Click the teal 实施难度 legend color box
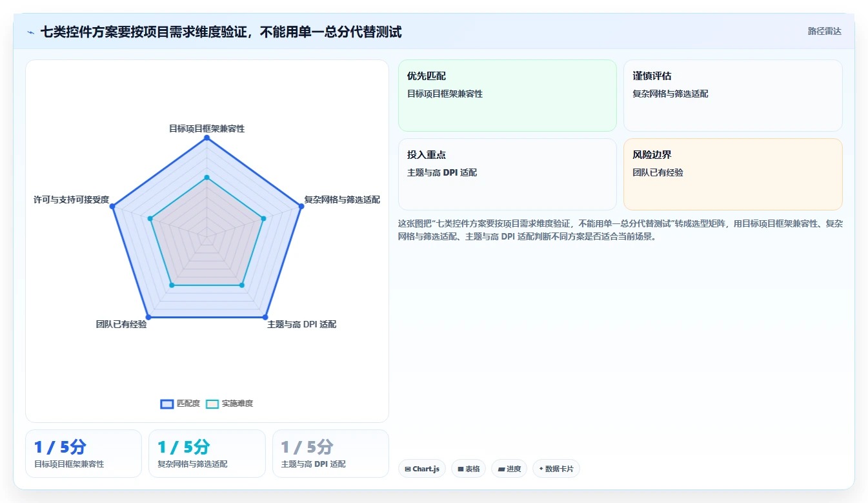Viewport: 868px width, 503px height. [x=212, y=404]
